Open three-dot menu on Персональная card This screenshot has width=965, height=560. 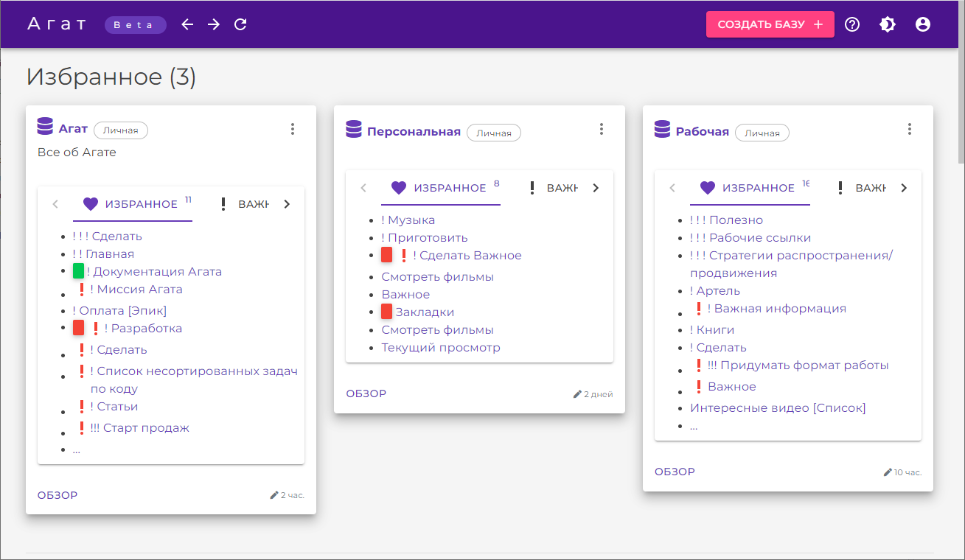pos(602,130)
